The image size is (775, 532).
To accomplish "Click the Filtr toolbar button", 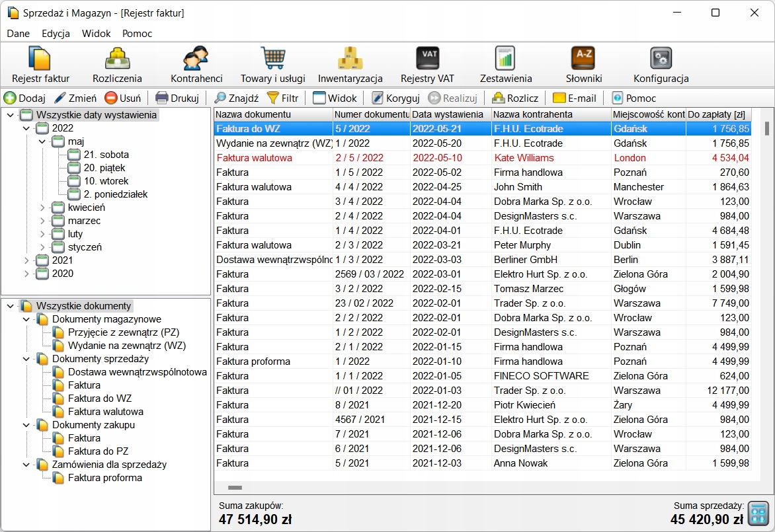I will (282, 98).
